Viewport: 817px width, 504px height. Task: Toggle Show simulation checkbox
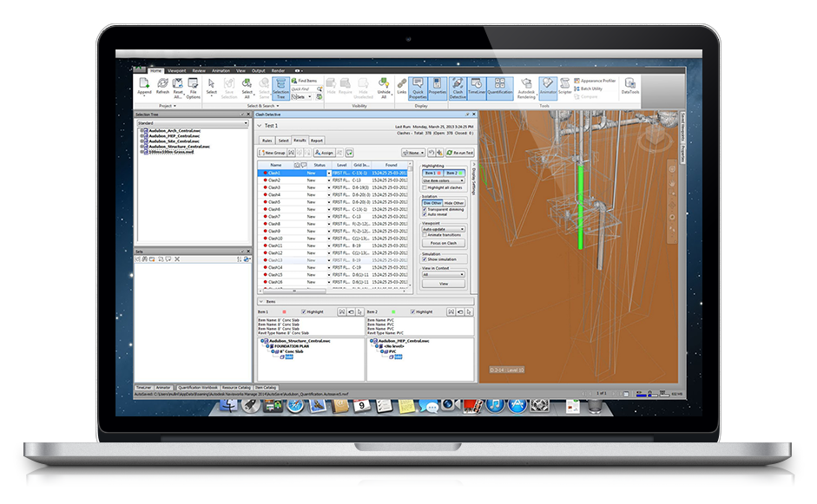[x=425, y=259]
